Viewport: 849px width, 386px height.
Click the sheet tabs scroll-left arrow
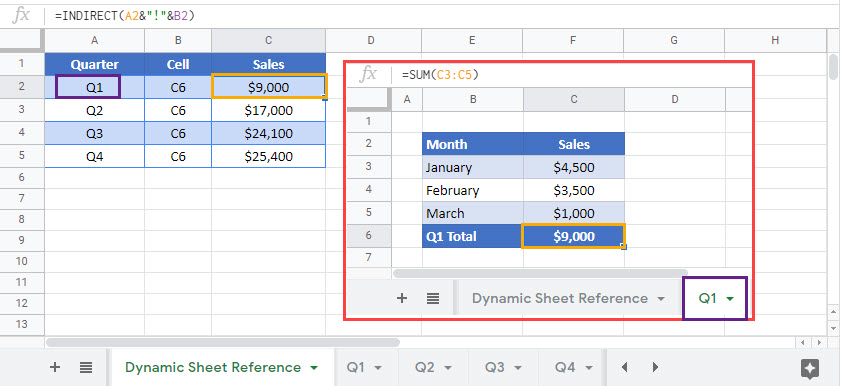click(x=624, y=368)
